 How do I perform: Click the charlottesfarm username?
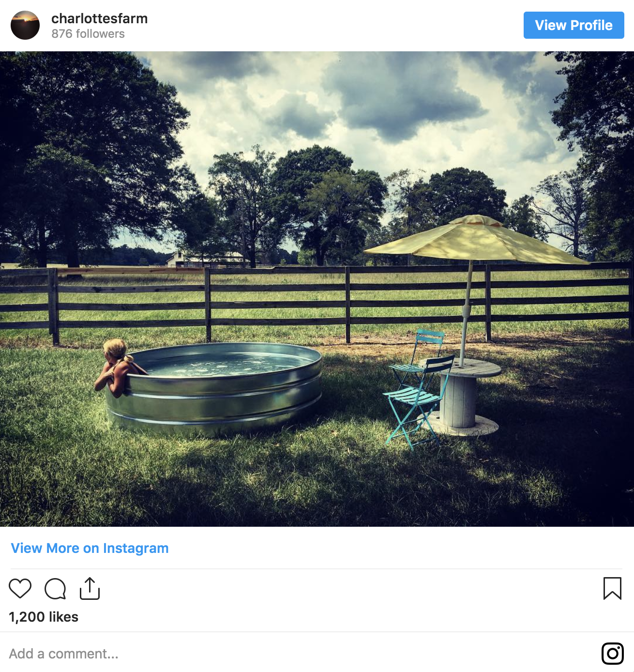[x=99, y=18]
